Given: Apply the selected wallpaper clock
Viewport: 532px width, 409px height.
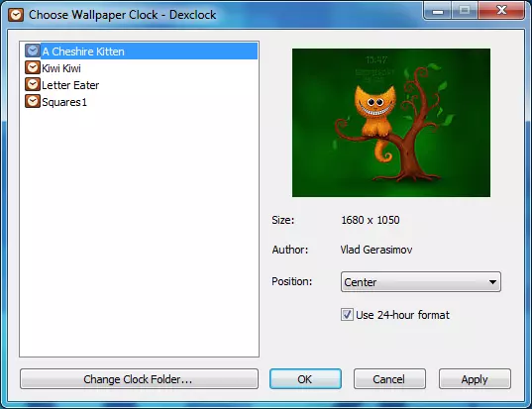Looking at the screenshot, I should [x=475, y=379].
